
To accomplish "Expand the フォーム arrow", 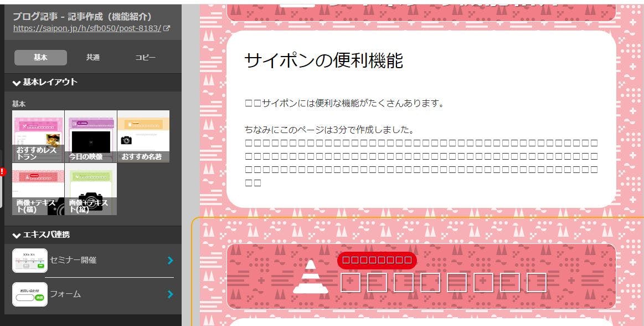I will [170, 294].
